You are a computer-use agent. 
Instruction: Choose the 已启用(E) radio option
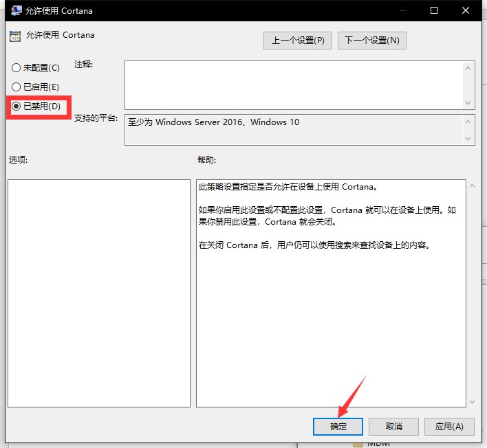(17, 87)
